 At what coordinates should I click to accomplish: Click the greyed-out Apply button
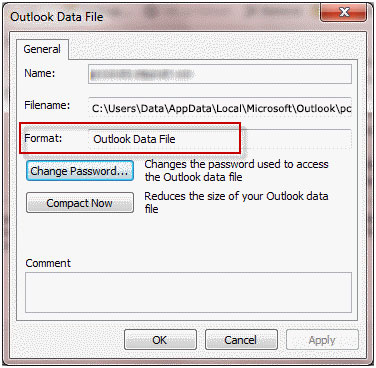322,340
